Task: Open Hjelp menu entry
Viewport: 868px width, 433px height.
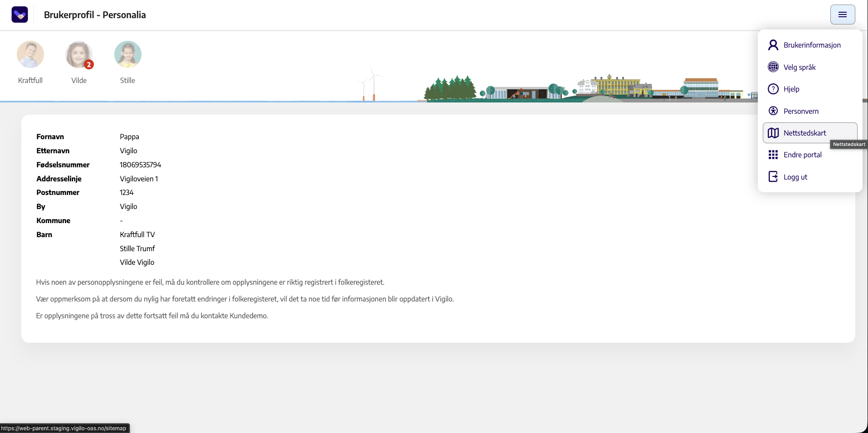Action: coord(810,89)
